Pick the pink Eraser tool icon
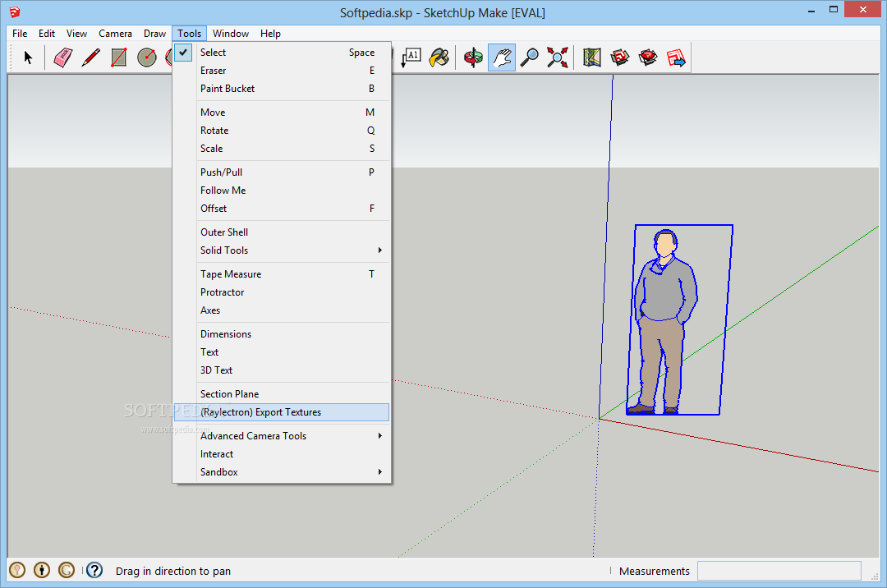The width and height of the screenshot is (887, 588). (62, 57)
